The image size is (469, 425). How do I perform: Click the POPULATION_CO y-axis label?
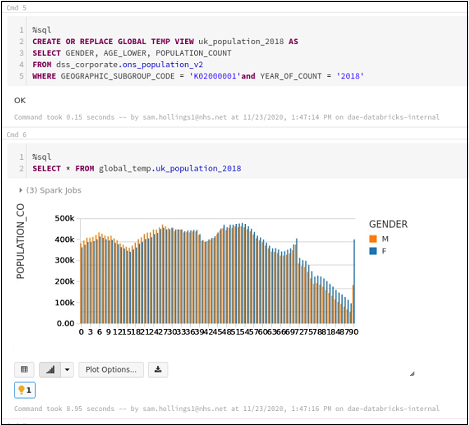[21, 241]
